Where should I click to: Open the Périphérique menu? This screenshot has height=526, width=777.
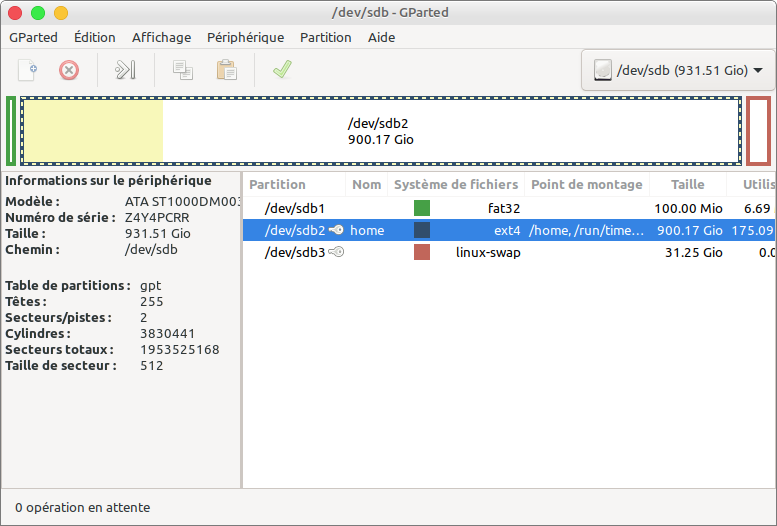click(245, 37)
